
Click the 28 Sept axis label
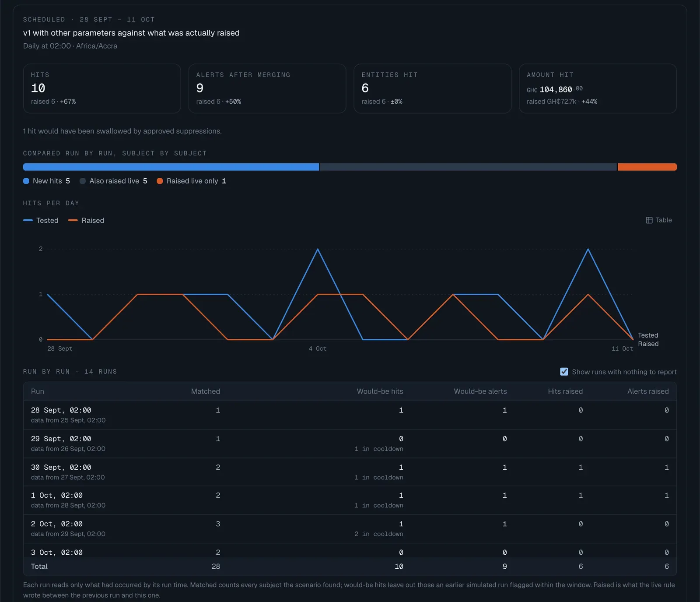pyautogui.click(x=60, y=349)
